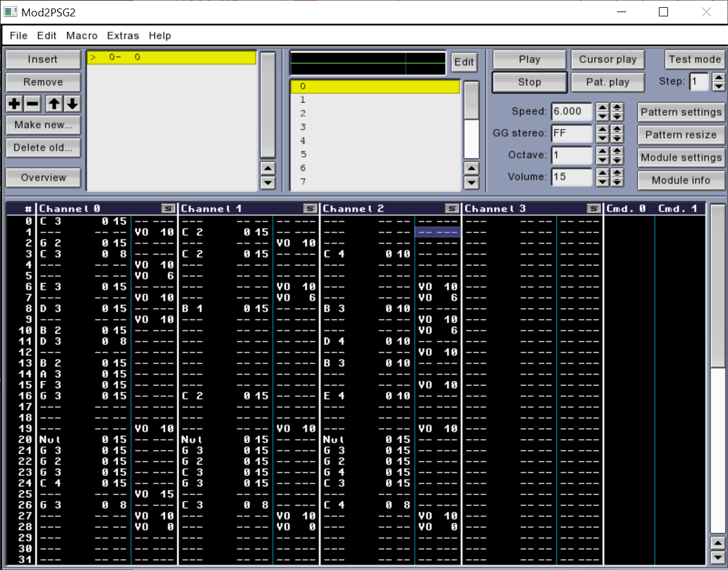Click the minus button below Remove

click(33, 104)
